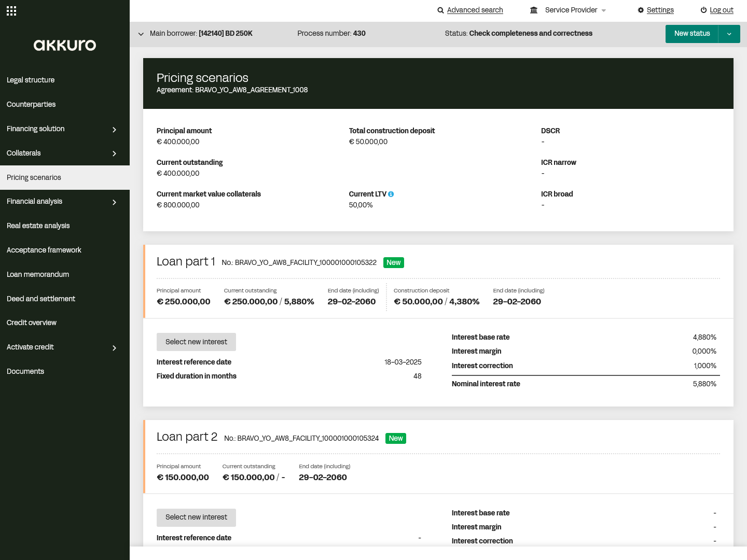Open the app grid launcher icon
This screenshot has height=560, width=747.
(x=11, y=11)
